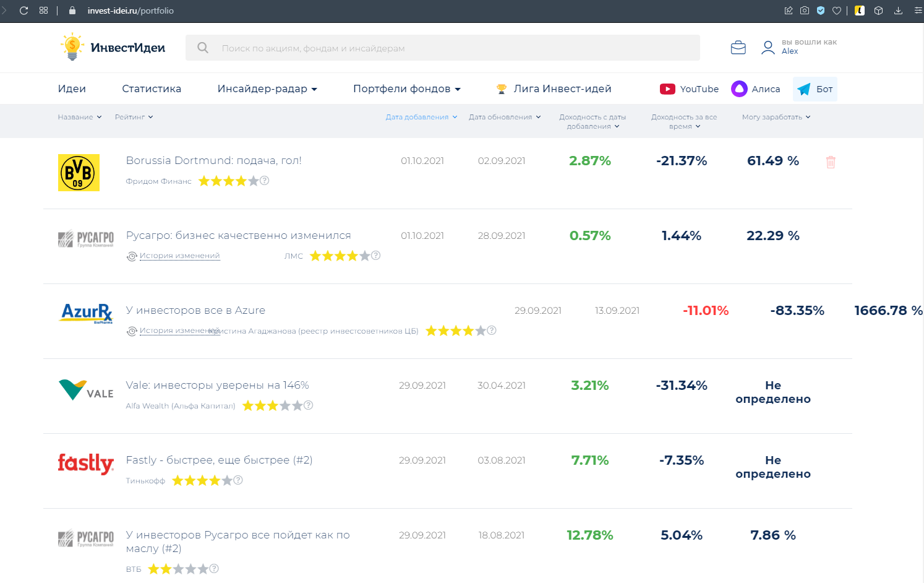Click help icon beside Azure rating stars
924x583 pixels.
pos(492,330)
